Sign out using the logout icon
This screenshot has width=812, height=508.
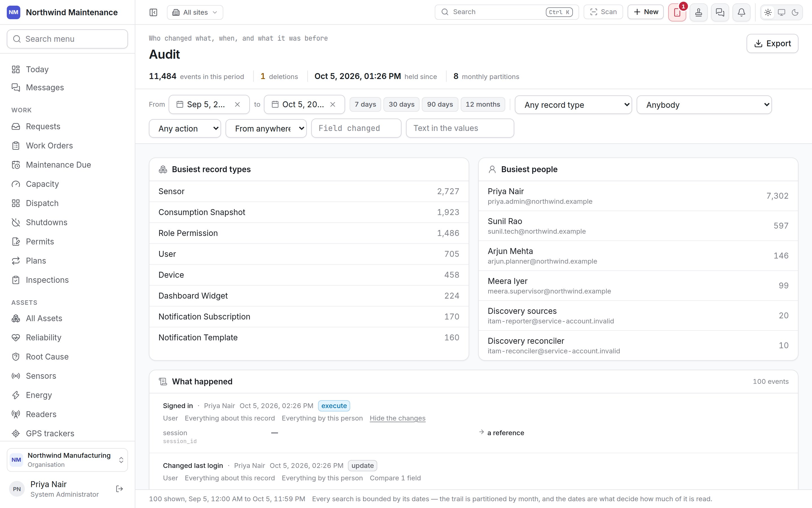pyautogui.click(x=120, y=489)
